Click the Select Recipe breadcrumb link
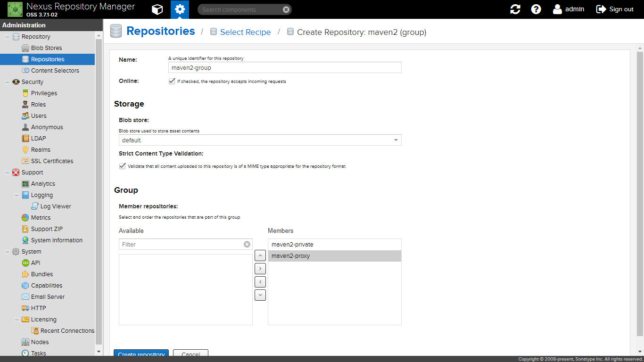644x362 pixels. [x=245, y=32]
